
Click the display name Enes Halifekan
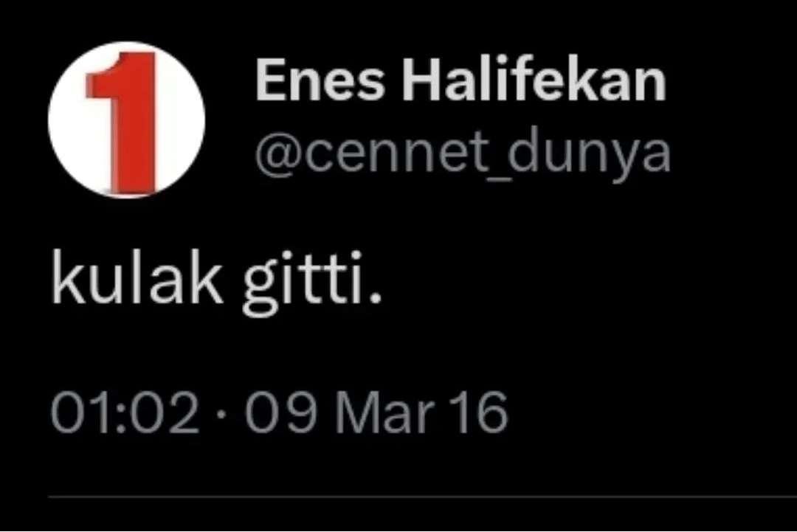tap(461, 80)
